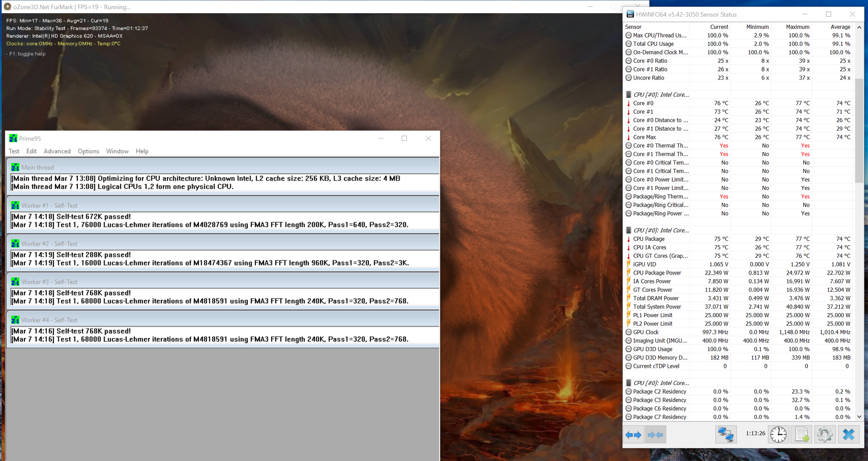
Task: Select Current cTDP Level row label
Action: [656, 366]
